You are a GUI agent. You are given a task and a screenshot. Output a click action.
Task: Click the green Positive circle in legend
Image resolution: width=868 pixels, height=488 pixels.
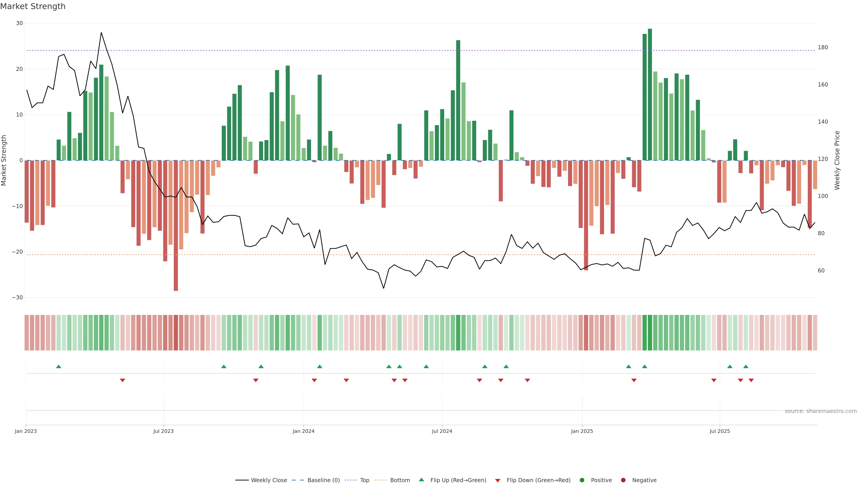click(x=582, y=480)
